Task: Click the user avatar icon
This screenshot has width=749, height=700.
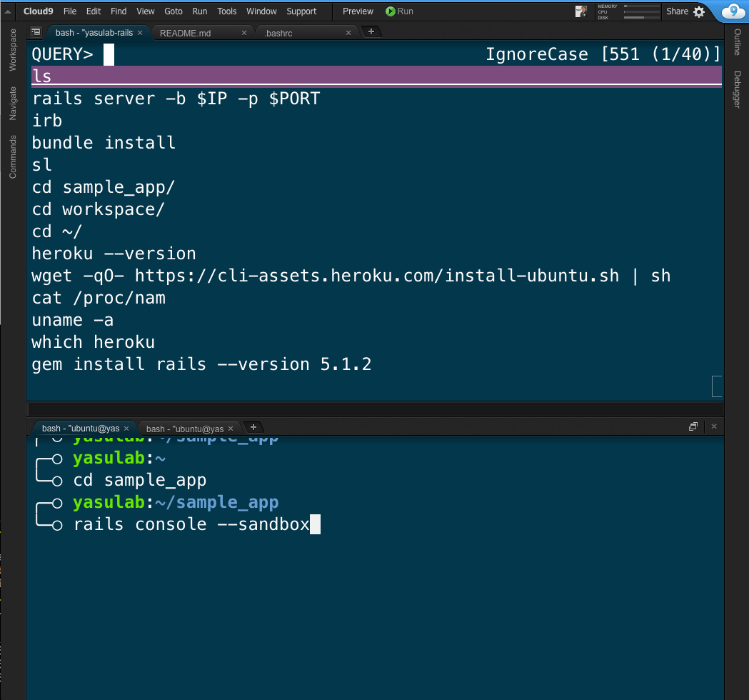Action: click(581, 11)
